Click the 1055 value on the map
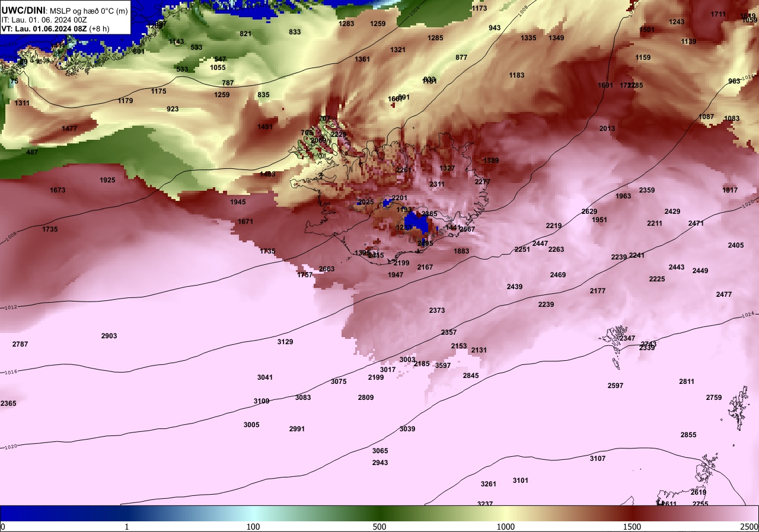The width and height of the screenshot is (759, 532). 218,68
